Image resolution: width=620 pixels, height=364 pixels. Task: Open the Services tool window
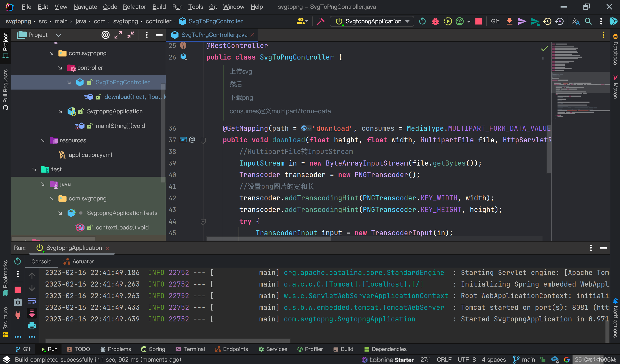click(x=273, y=349)
